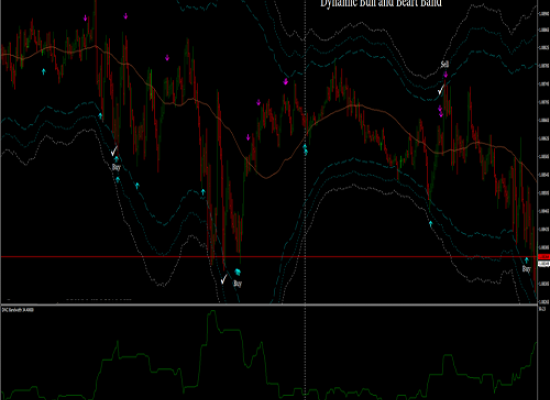The image size is (550, 400).
Task: Select the leftmost Buy text label
Action: click(116, 167)
